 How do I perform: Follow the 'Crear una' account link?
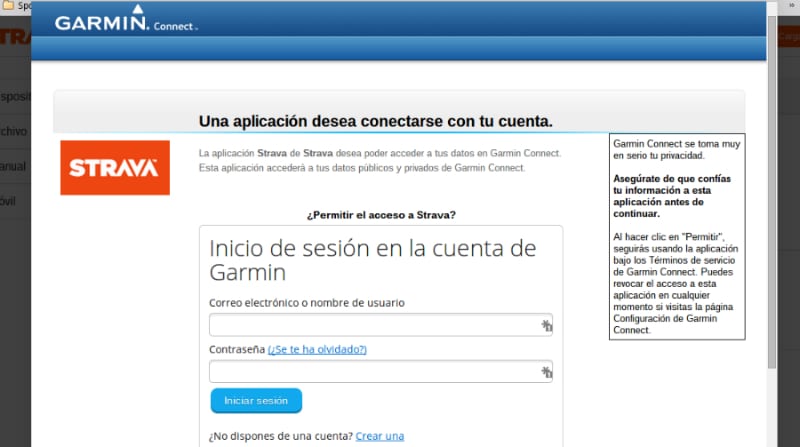coord(380,436)
